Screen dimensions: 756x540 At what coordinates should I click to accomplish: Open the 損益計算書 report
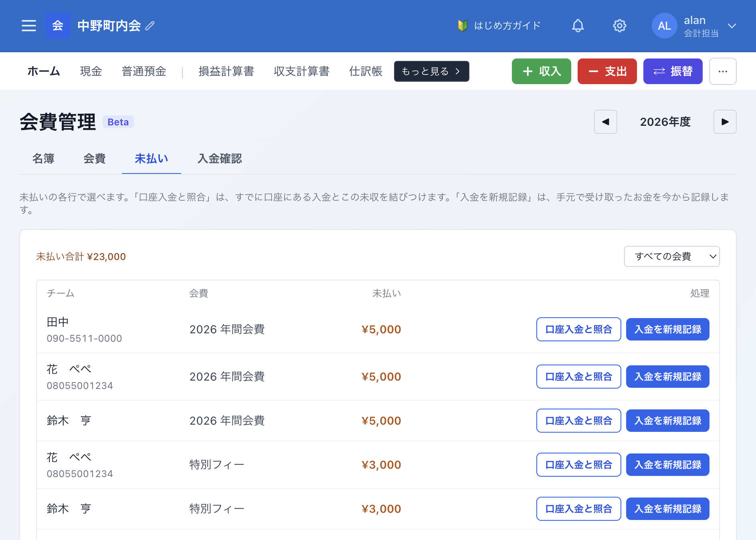(226, 71)
